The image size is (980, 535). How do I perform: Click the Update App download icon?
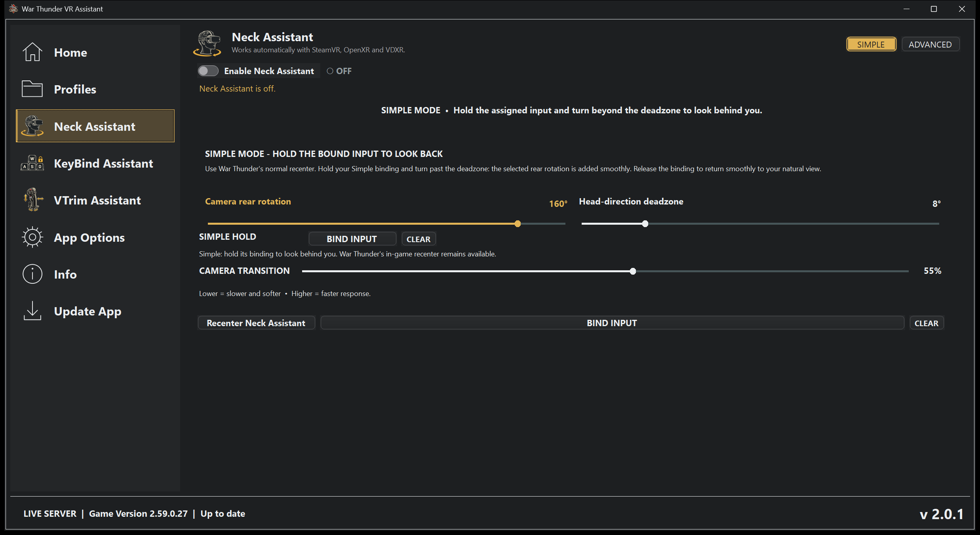pyautogui.click(x=32, y=311)
